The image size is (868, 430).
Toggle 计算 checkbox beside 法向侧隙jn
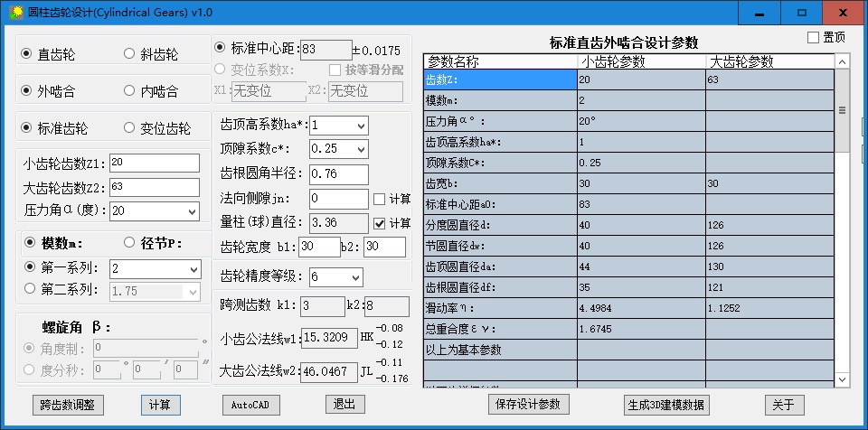(380, 199)
